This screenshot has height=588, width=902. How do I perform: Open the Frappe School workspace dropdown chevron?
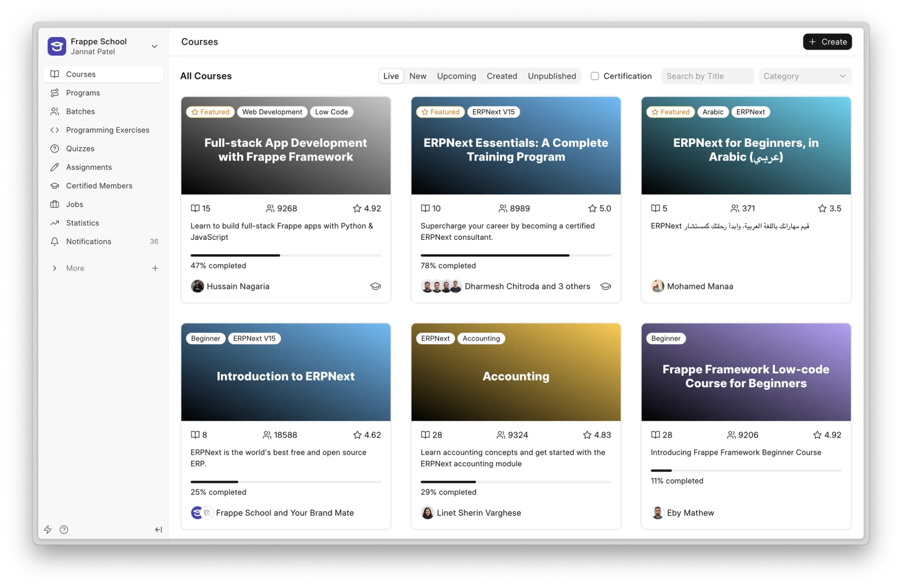coord(154,46)
